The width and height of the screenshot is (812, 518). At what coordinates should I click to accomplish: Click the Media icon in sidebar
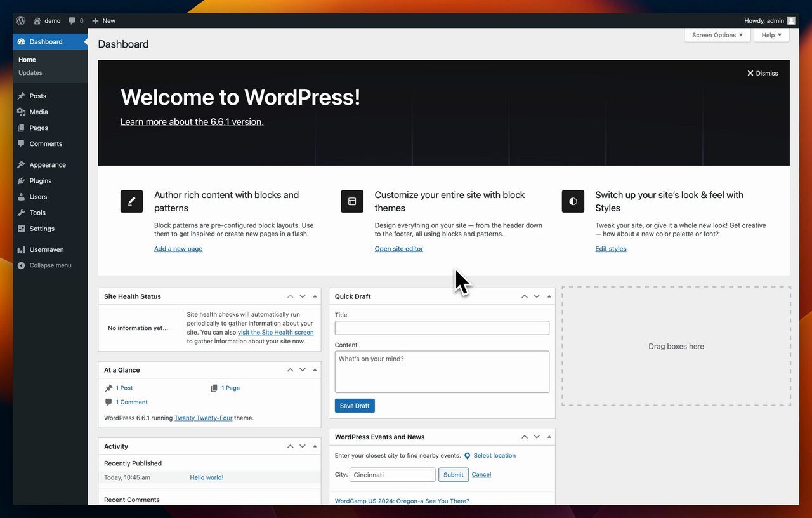point(22,112)
